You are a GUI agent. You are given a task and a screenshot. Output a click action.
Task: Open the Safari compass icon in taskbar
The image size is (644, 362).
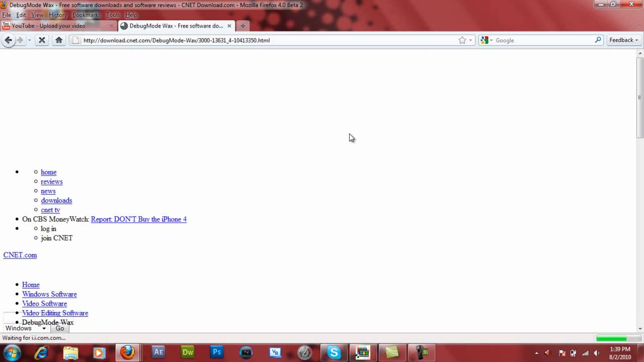[x=304, y=352]
